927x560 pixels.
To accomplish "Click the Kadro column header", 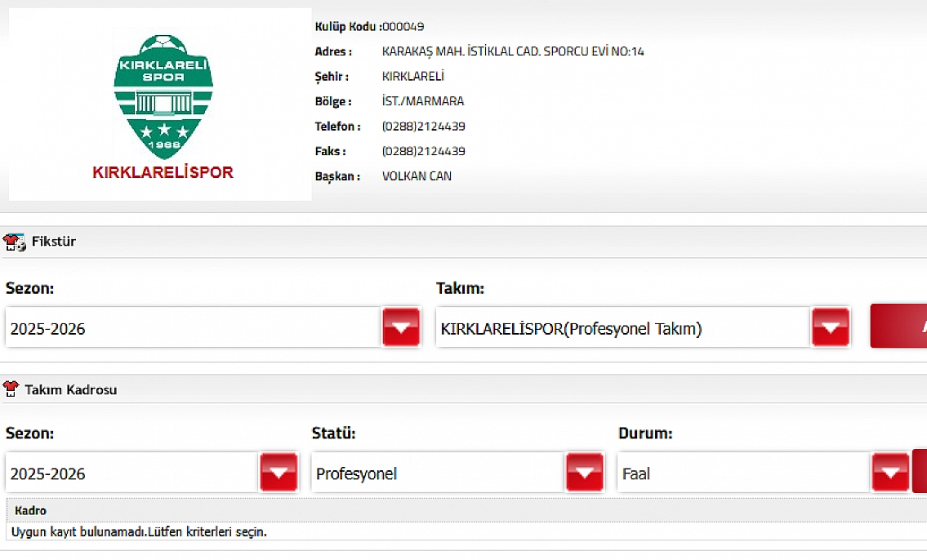I will click(x=31, y=510).
